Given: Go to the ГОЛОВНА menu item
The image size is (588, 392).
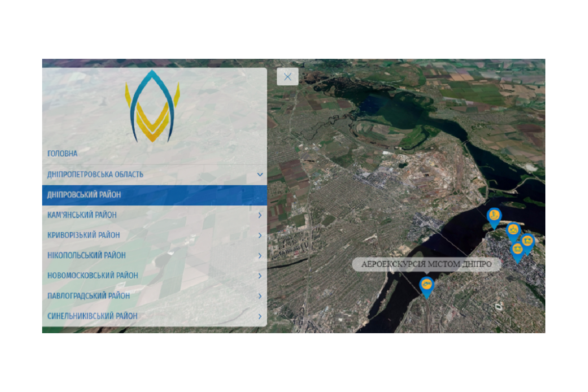Looking at the screenshot, I should (62, 154).
